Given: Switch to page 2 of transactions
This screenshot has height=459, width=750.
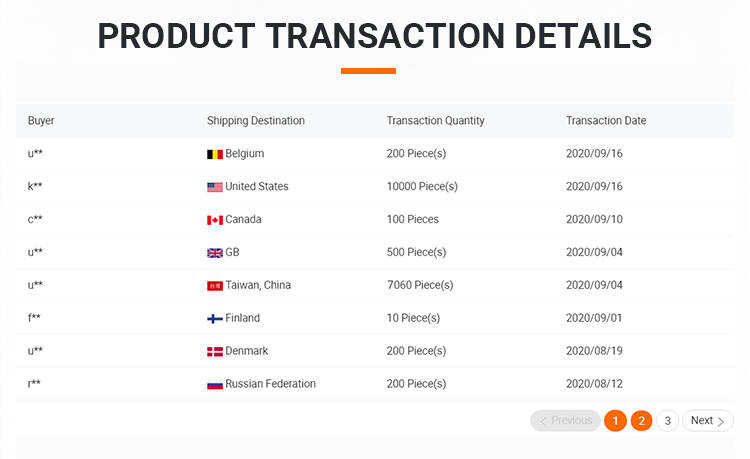Looking at the screenshot, I should (x=641, y=421).
